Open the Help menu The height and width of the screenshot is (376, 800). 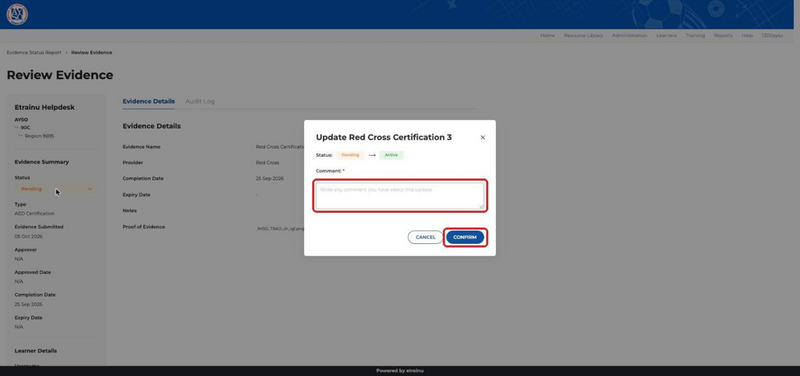pyautogui.click(x=747, y=36)
